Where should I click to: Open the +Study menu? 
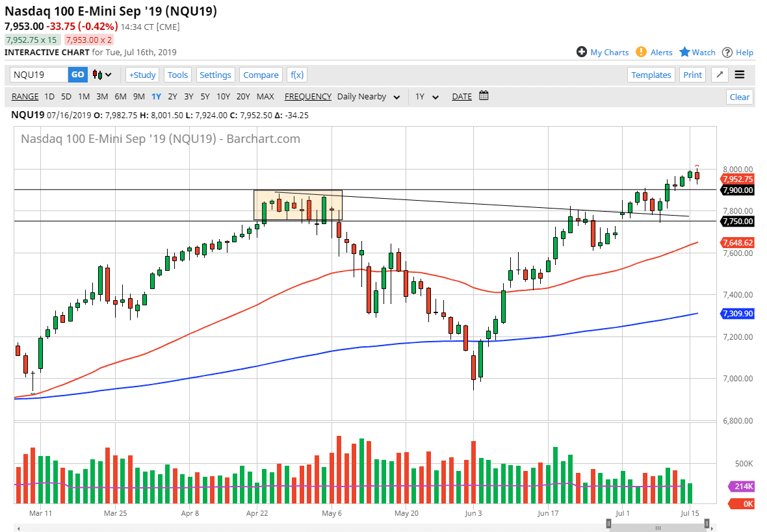click(142, 75)
